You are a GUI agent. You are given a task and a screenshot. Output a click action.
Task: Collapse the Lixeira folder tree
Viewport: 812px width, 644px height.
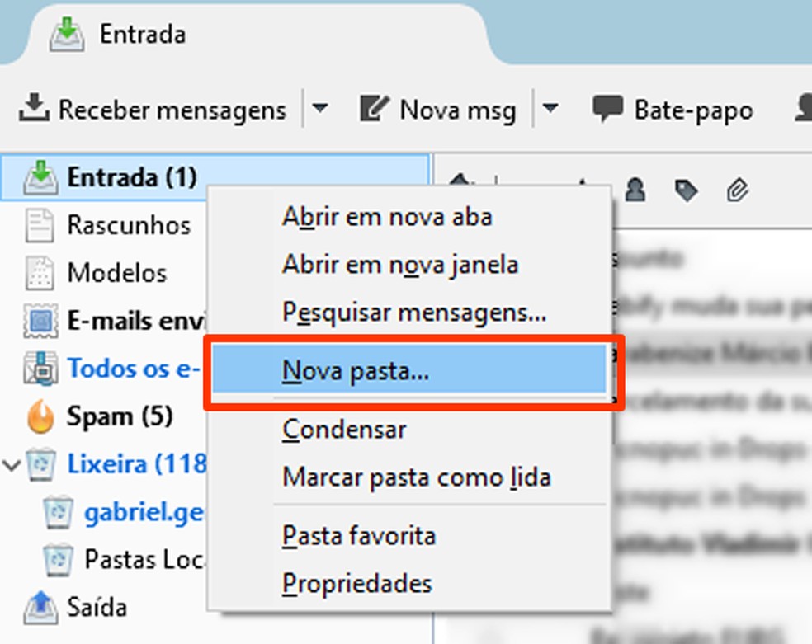11,464
